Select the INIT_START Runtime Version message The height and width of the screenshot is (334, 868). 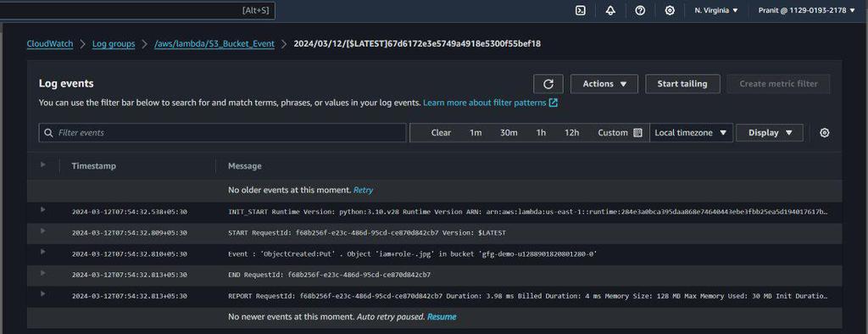(x=528, y=212)
